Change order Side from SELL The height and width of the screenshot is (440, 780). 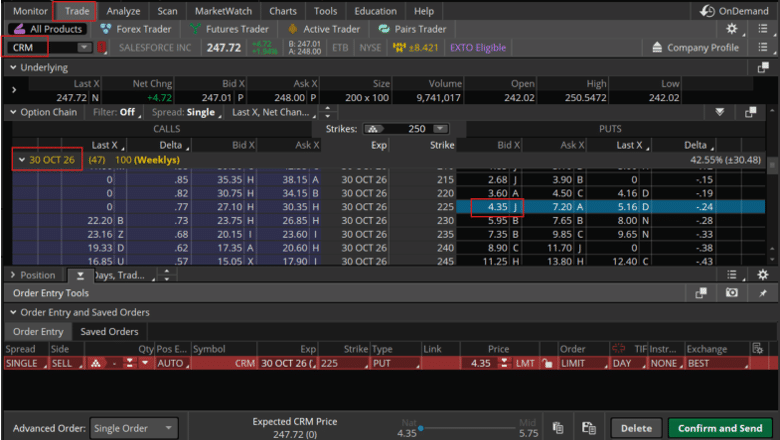click(x=66, y=363)
